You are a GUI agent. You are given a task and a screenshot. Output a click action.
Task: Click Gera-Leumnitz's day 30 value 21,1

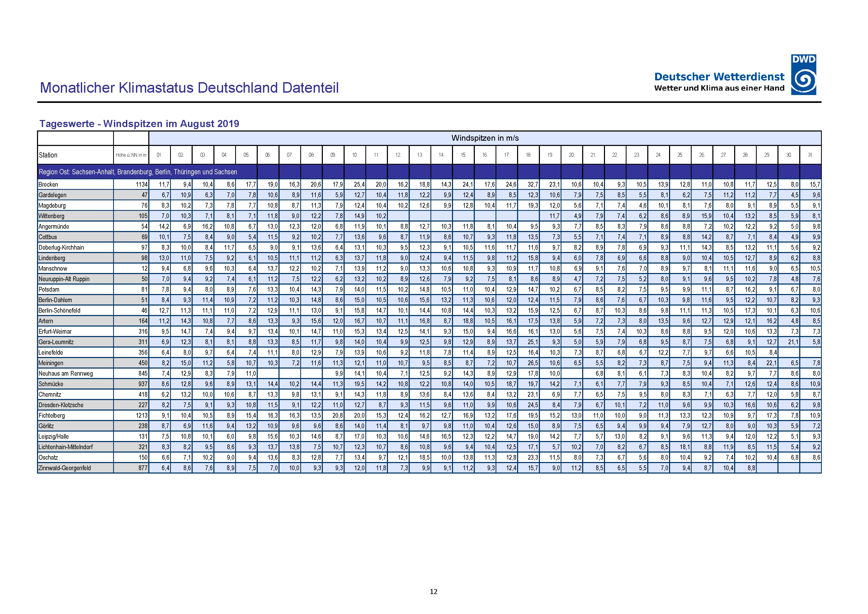[793, 342]
